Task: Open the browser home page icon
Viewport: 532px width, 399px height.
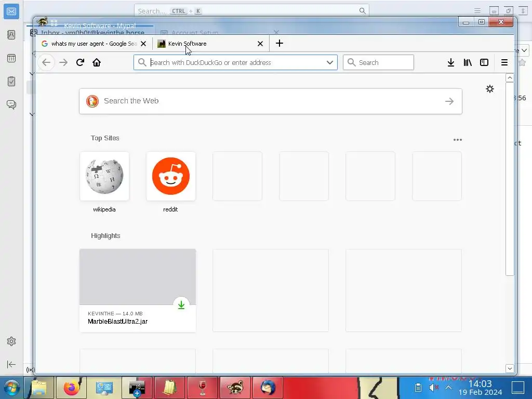Action: (97, 62)
